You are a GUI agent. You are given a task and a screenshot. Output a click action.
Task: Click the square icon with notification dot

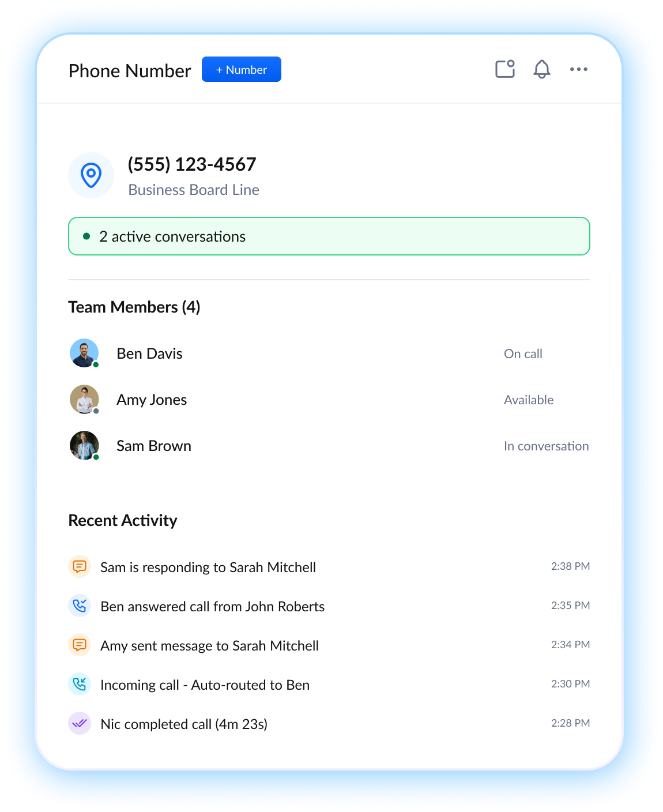[x=505, y=69]
